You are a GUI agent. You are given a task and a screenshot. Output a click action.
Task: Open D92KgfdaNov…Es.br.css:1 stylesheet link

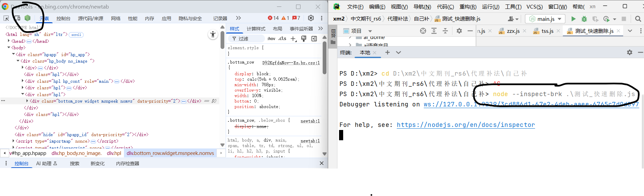(291, 63)
